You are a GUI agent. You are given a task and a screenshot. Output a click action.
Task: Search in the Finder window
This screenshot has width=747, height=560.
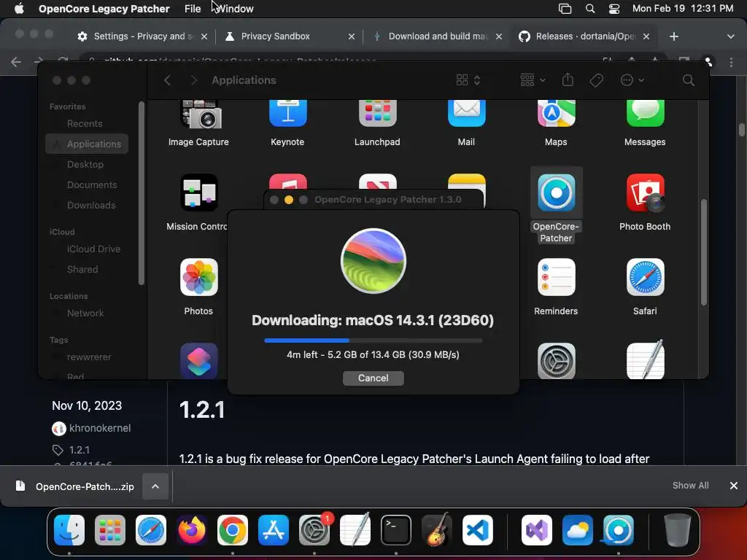(x=688, y=80)
